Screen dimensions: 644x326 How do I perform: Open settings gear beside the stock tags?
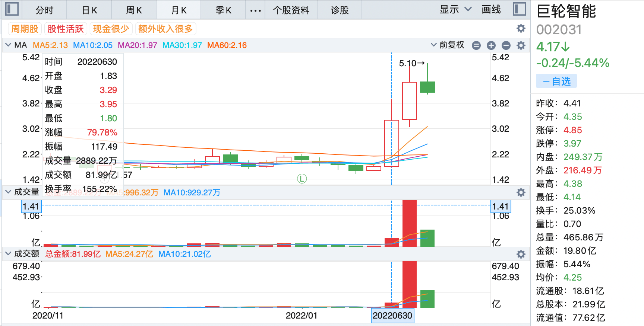[521, 28]
